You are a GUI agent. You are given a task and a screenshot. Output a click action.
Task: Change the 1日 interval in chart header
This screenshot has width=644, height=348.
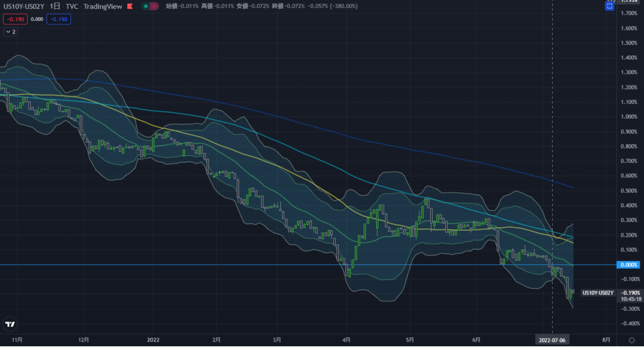(55, 6)
